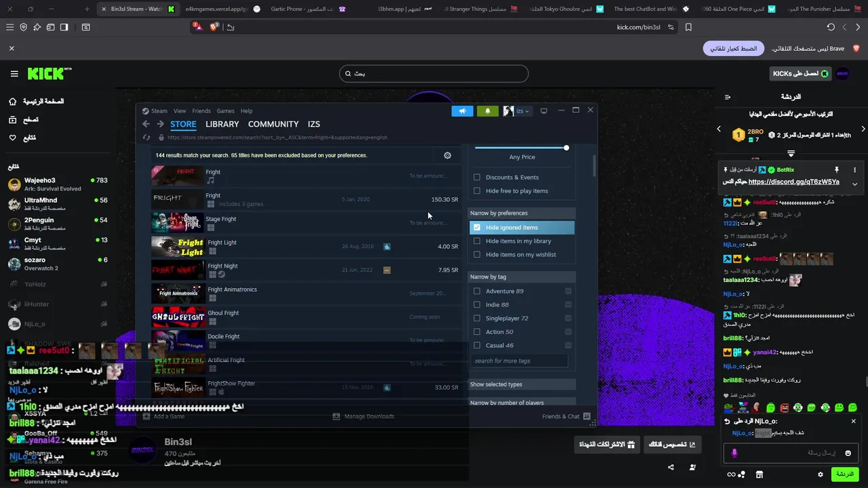This screenshot has width=868, height=488.
Task: Click the report user icon under stream
Action: coord(692,467)
